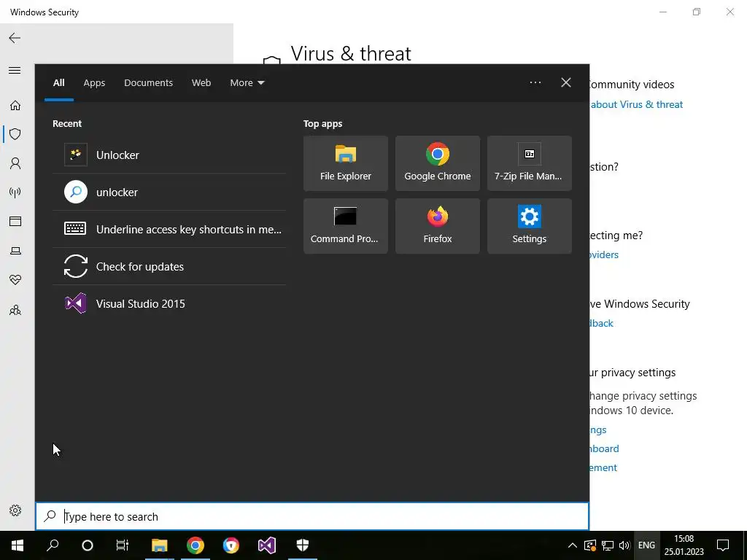Click the partially visible providers link

tap(603, 254)
